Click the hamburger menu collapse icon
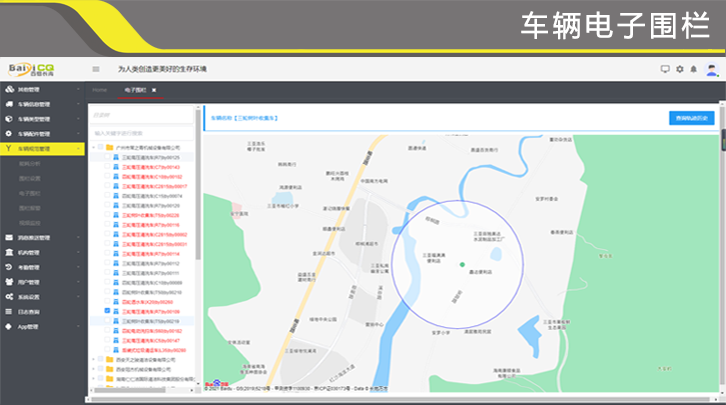The height and width of the screenshot is (405, 726). (96, 69)
